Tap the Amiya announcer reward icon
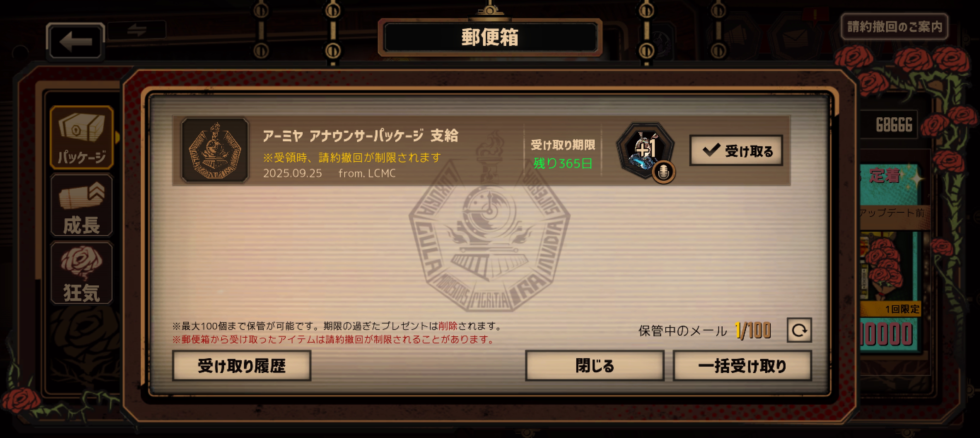 [x=645, y=150]
